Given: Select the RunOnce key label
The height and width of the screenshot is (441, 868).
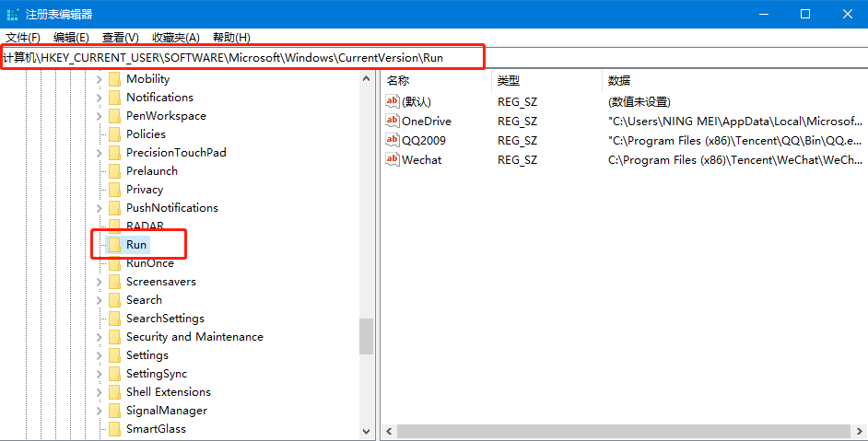Looking at the screenshot, I should 150,263.
